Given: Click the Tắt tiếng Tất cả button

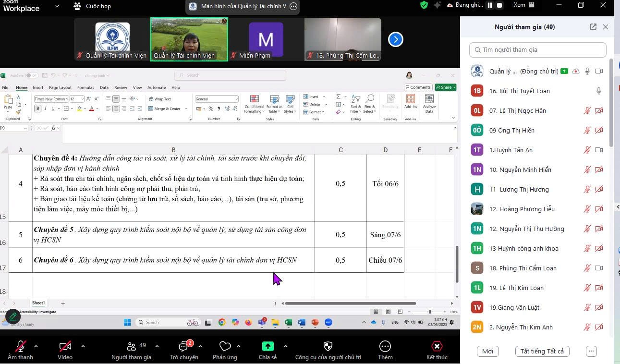Looking at the screenshot, I should point(542,351).
